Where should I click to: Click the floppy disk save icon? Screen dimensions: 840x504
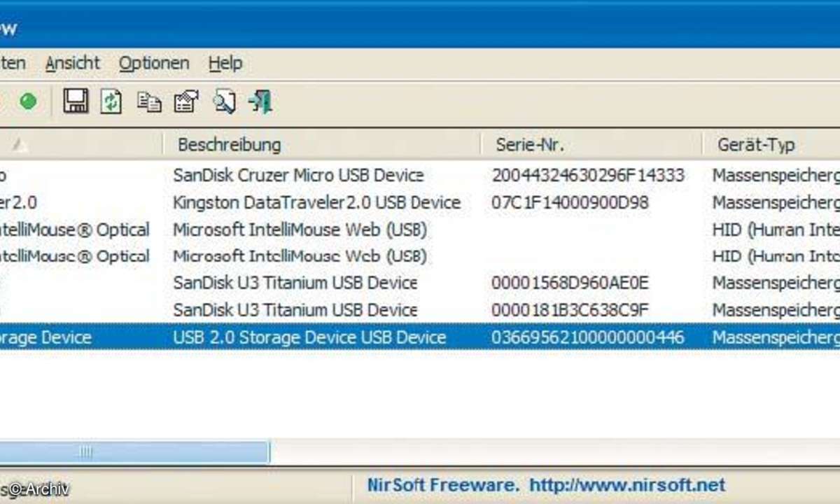(76, 101)
